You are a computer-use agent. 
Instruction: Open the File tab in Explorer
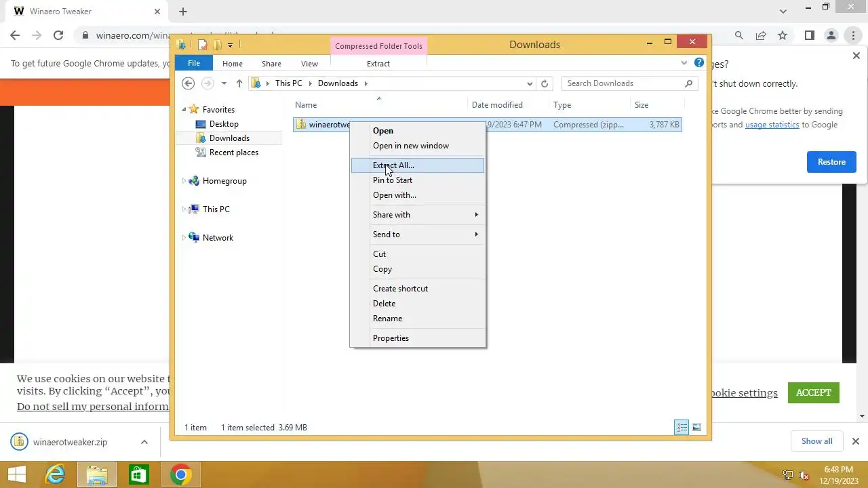[x=194, y=63]
